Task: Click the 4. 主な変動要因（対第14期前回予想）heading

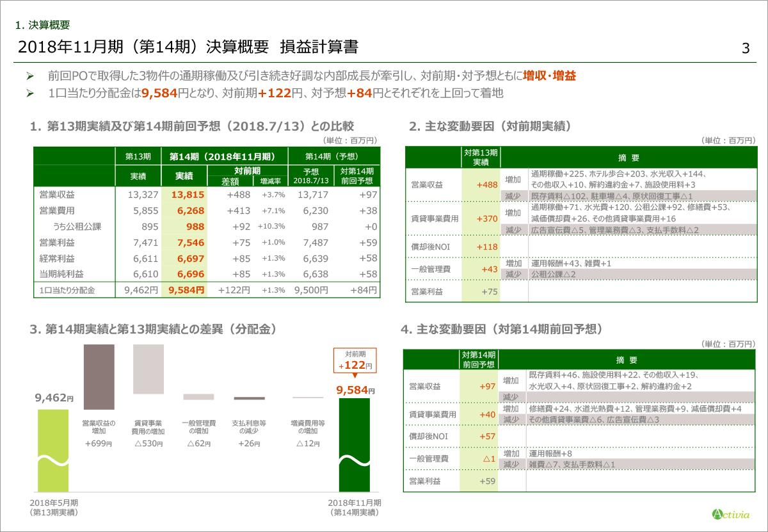Action: click(x=500, y=330)
